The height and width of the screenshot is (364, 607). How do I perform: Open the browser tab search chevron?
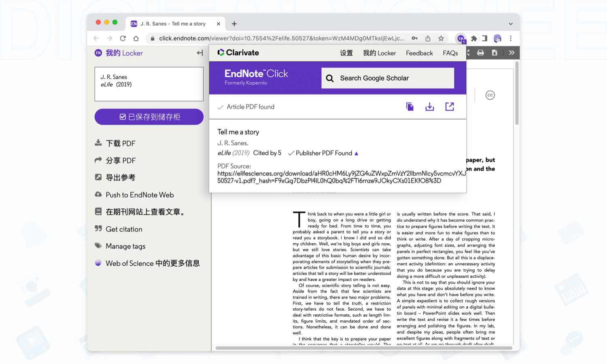[511, 23]
